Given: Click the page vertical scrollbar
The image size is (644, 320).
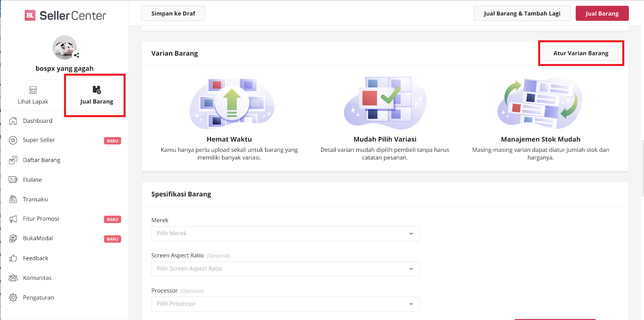Looking at the screenshot, I should 642,168.
